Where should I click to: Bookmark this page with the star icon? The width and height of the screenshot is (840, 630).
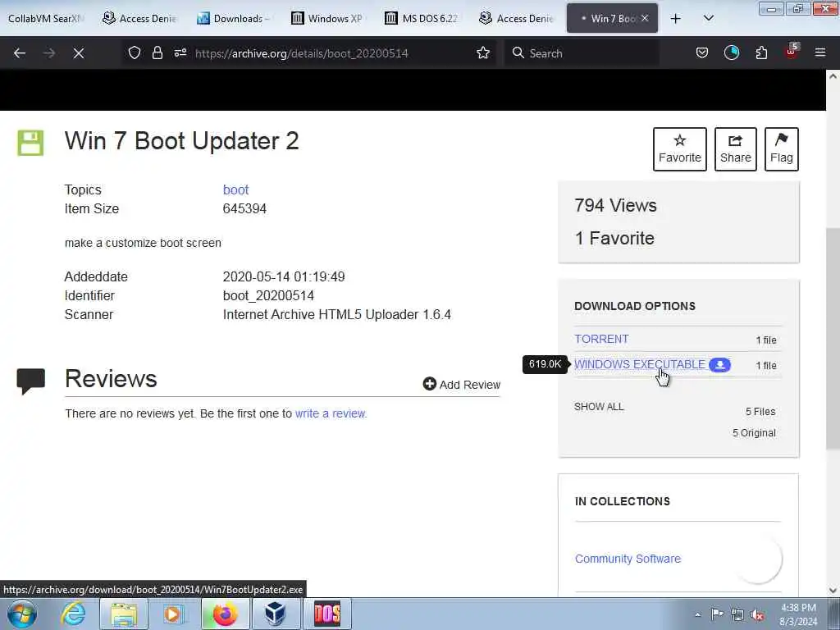(x=482, y=52)
